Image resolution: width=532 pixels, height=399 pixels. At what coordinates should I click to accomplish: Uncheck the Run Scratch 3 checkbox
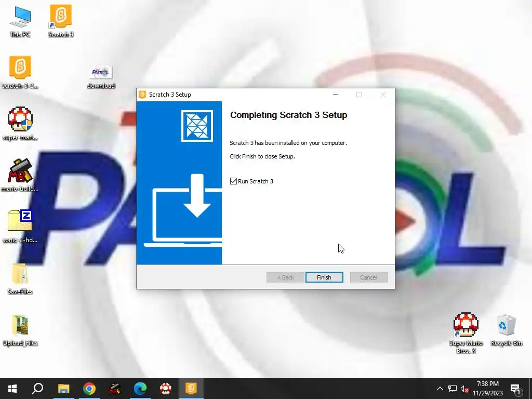(233, 181)
